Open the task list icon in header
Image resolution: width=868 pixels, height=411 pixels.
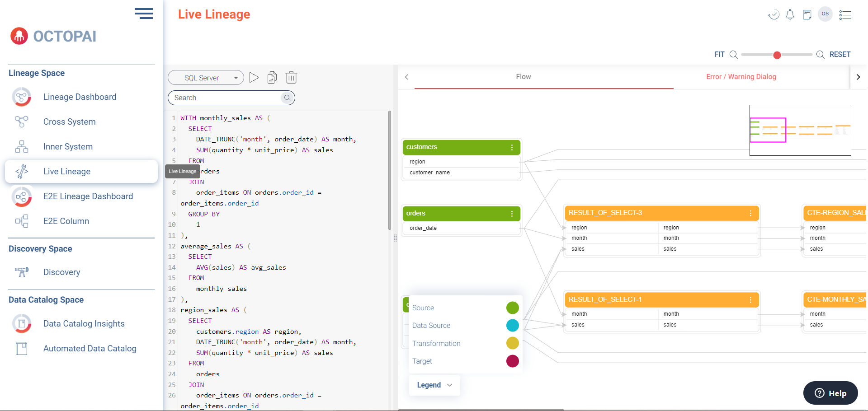pyautogui.click(x=845, y=15)
